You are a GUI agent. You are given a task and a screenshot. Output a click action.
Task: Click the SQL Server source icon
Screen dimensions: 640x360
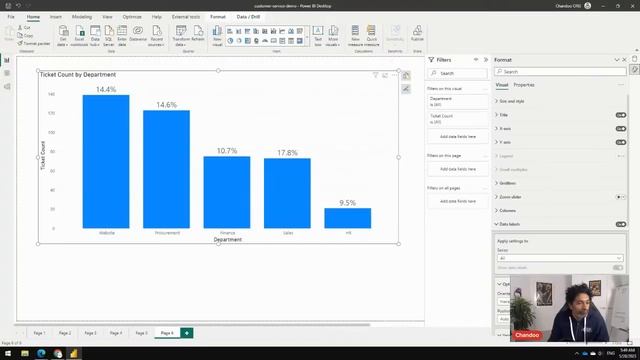pyautogui.click(x=109, y=35)
